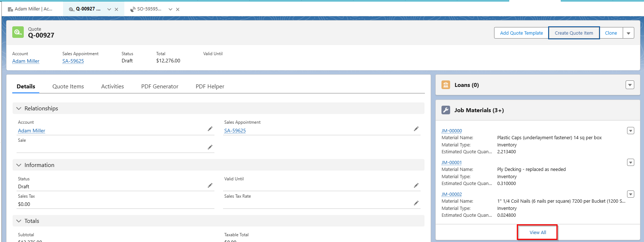Click the Adam Miller tab account icon
This screenshot has width=644, height=242.
tap(10, 9)
